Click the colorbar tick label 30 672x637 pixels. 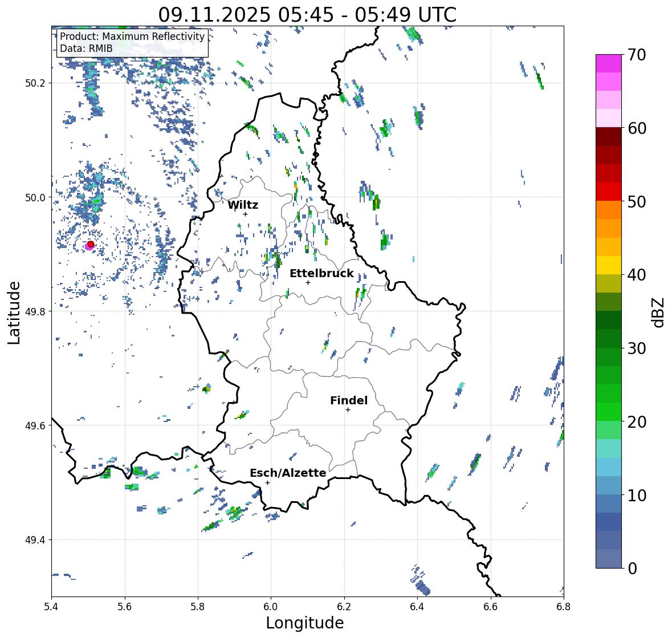637,348
